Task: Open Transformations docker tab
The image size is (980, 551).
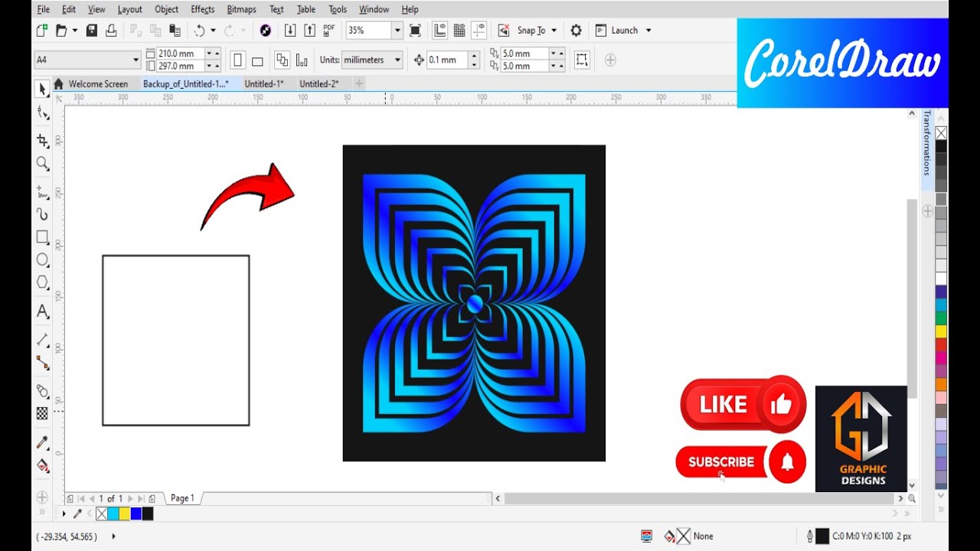Action: click(927, 142)
